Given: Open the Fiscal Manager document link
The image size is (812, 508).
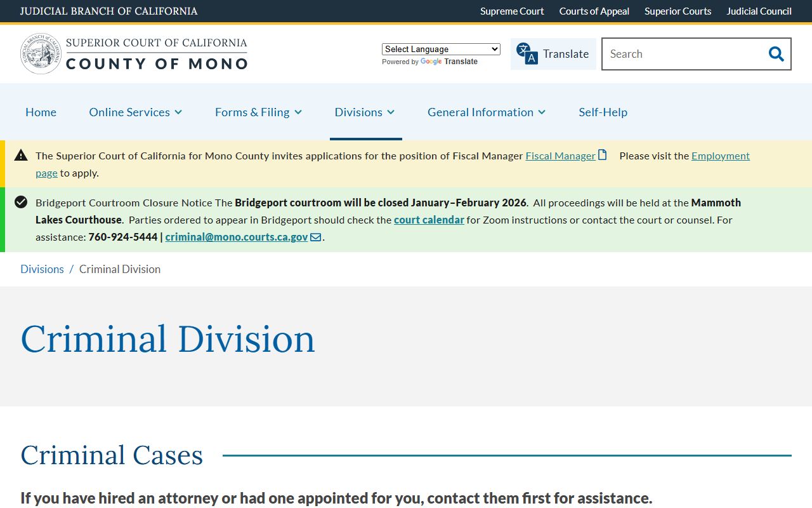Looking at the screenshot, I should tap(561, 156).
